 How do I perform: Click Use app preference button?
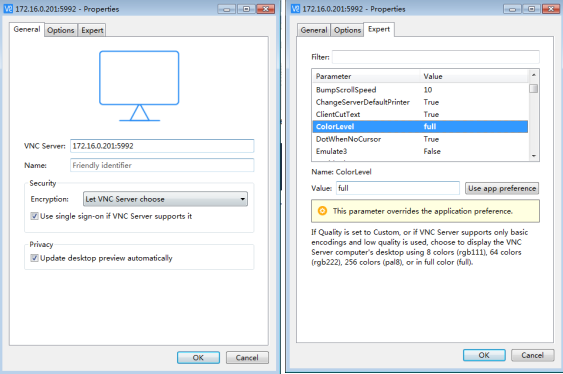point(502,188)
